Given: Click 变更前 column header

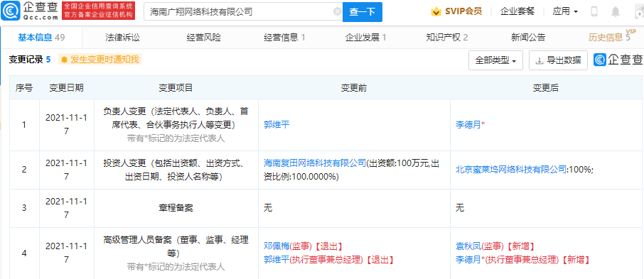Looking at the screenshot, I should pyautogui.click(x=354, y=88).
